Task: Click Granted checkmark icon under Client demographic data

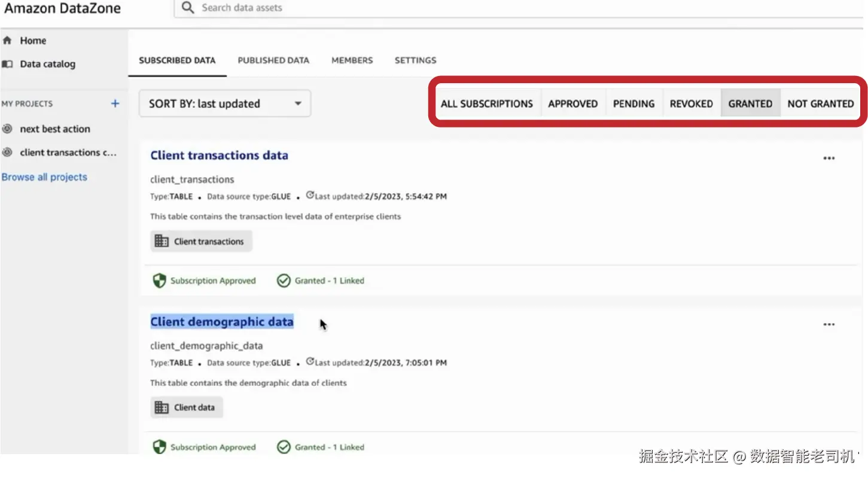Action: tap(284, 447)
